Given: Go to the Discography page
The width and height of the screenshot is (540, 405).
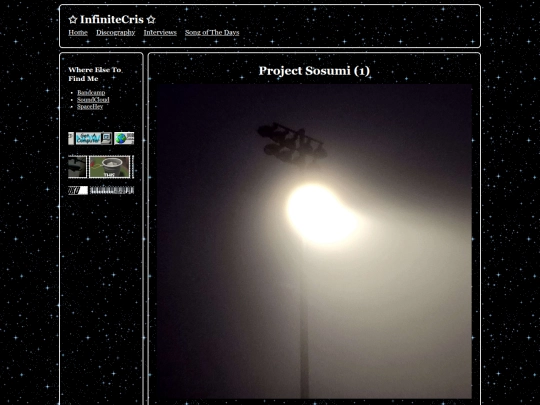Looking at the screenshot, I should pos(115,32).
